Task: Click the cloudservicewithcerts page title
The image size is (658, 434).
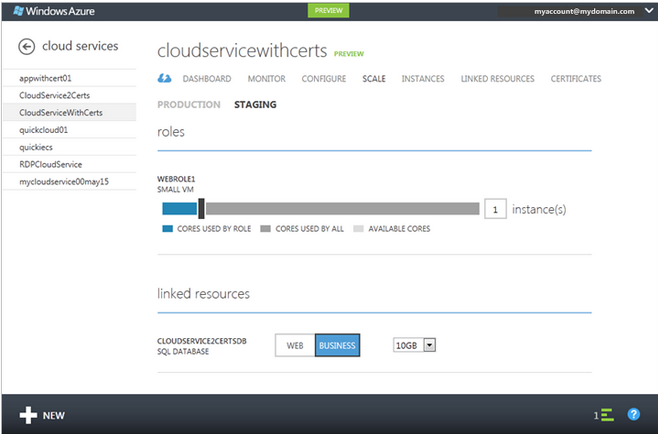Action: coord(242,51)
